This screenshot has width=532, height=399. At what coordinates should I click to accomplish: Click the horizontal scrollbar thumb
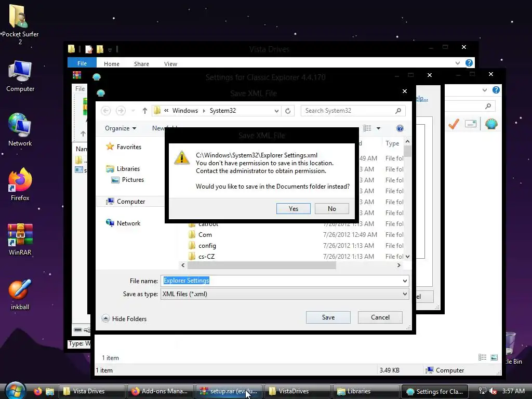[261, 265]
